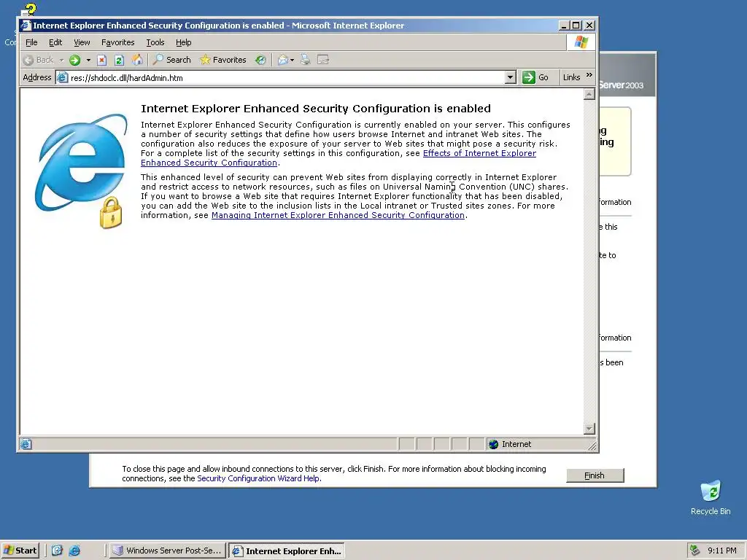
Task: Click the Go button
Action: [535, 77]
